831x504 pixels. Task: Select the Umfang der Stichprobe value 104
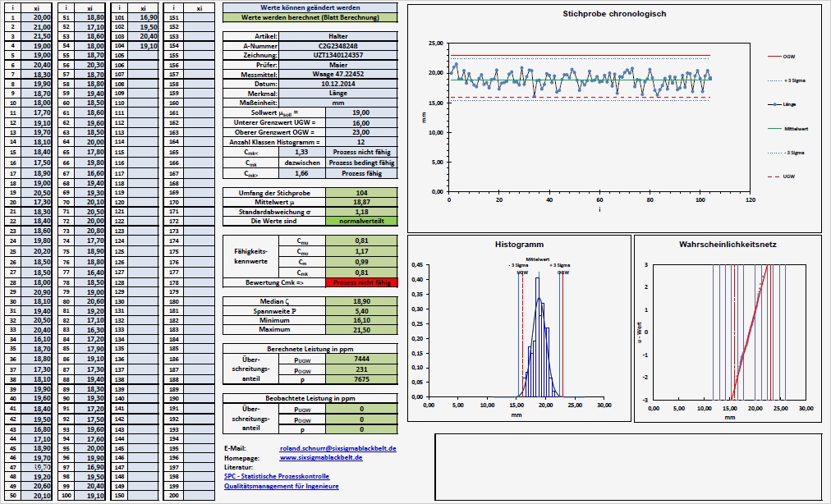pyautogui.click(x=361, y=193)
